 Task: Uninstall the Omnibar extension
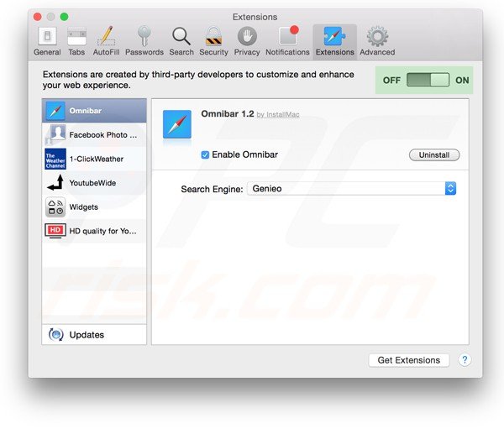(434, 154)
